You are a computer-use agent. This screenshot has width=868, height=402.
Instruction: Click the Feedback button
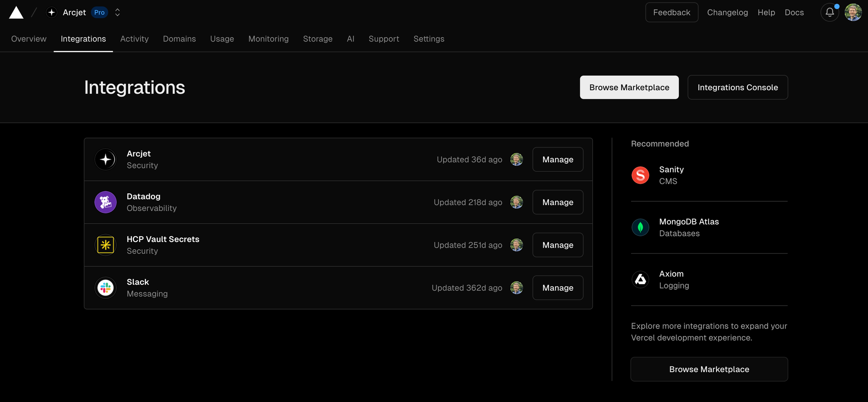(672, 13)
